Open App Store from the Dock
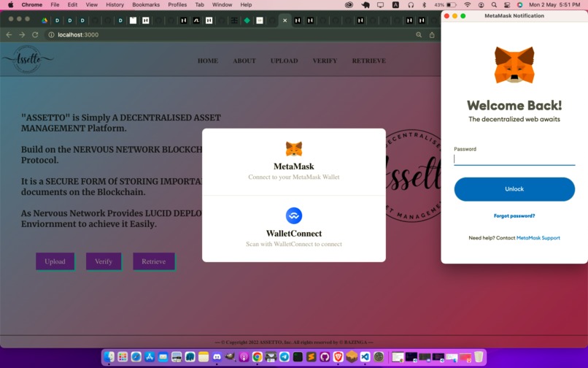The width and height of the screenshot is (588, 368). (x=150, y=356)
